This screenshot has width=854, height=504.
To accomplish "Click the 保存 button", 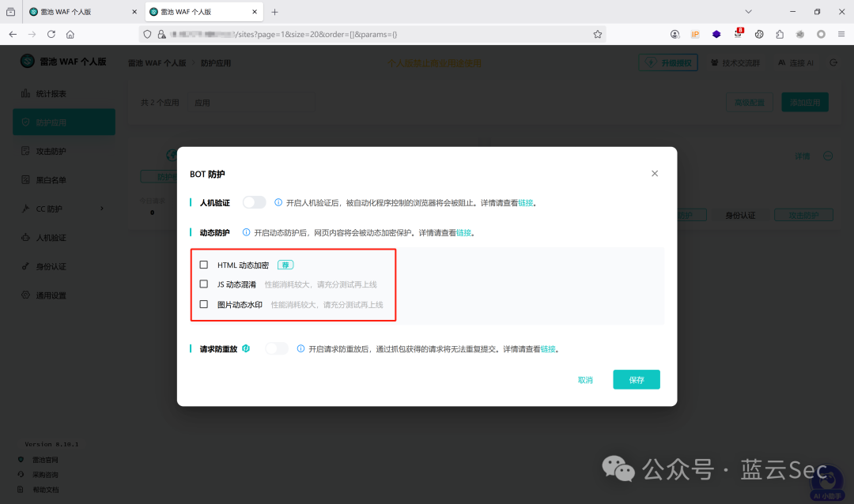I will coord(636,380).
